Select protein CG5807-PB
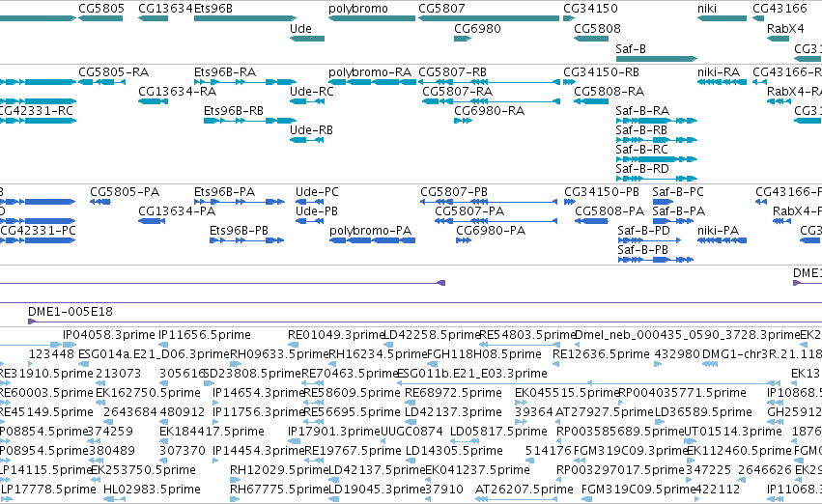The height and width of the screenshot is (504, 822). [x=454, y=192]
